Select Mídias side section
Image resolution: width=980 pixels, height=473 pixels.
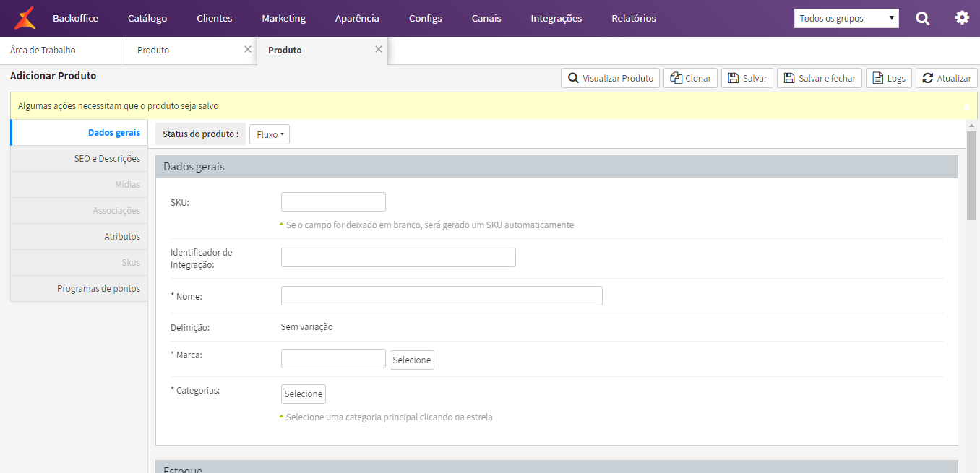(79, 185)
